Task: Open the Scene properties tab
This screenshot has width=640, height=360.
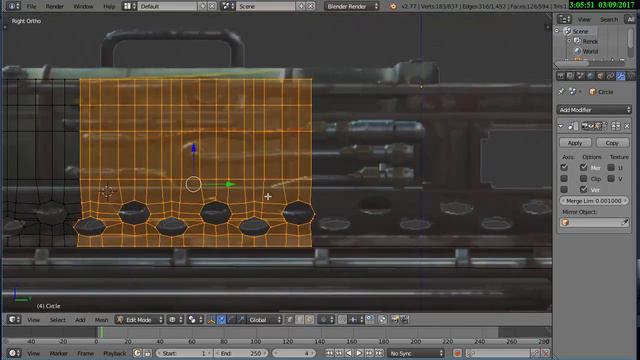Action: pyautogui.click(x=580, y=76)
